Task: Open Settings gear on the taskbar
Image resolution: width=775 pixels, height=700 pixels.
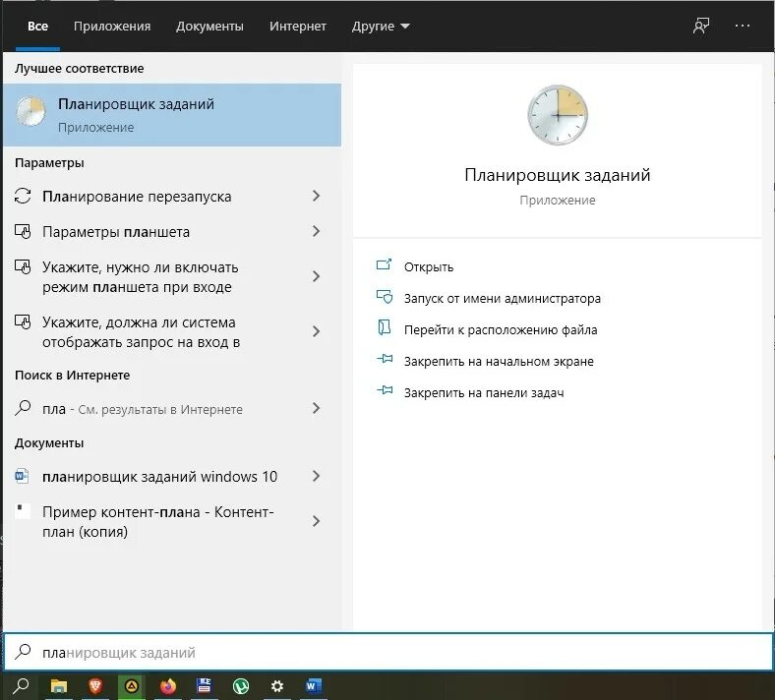Action: click(x=277, y=686)
